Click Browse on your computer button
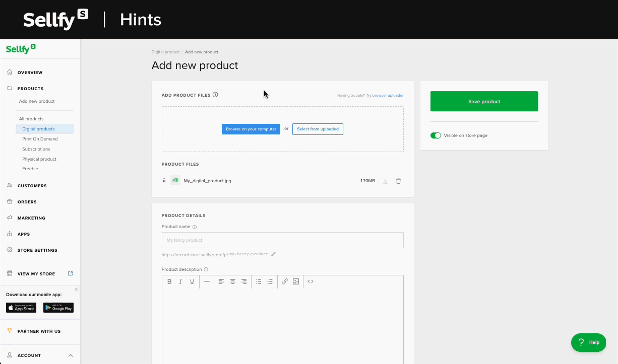Image resolution: width=618 pixels, height=364 pixels. coord(251,129)
